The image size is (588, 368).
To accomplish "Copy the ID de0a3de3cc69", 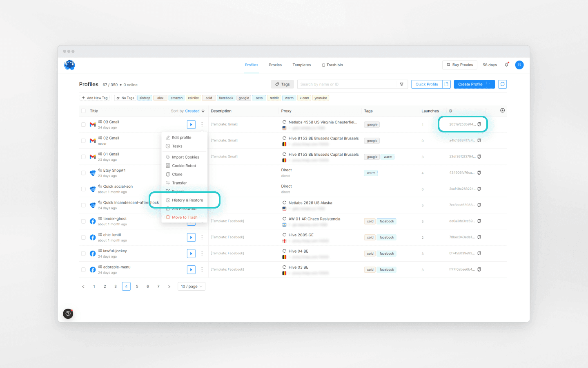I will point(479,221).
